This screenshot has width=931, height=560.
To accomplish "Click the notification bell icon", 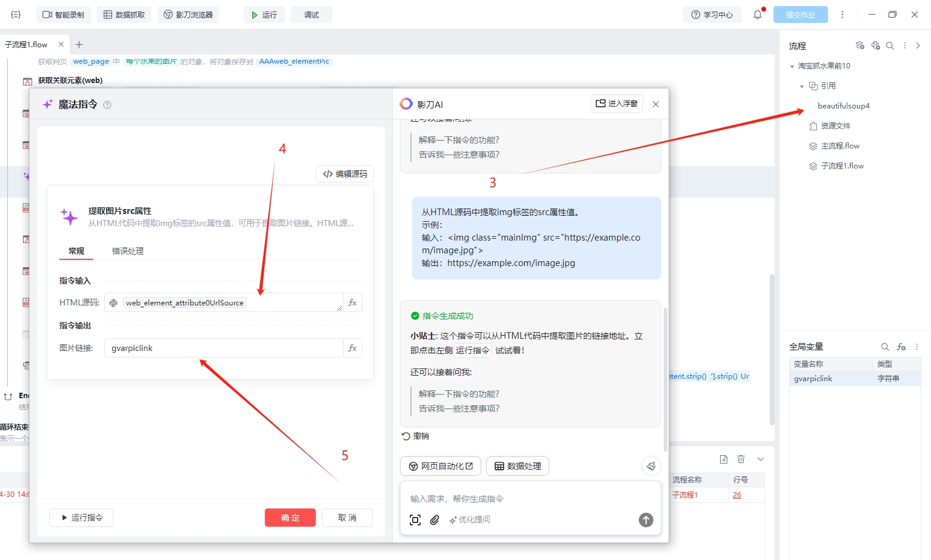I will pyautogui.click(x=758, y=15).
